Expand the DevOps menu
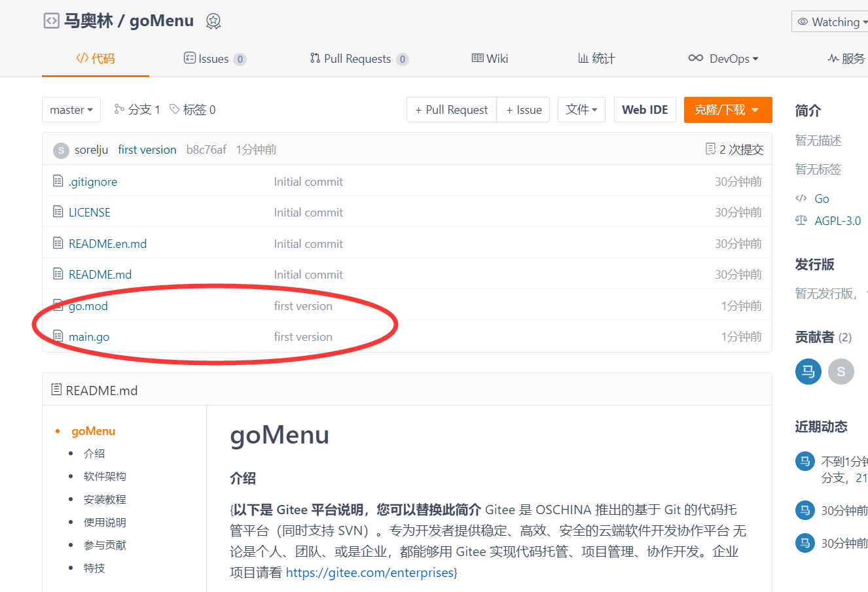This screenshot has height=592, width=868. 723,59
